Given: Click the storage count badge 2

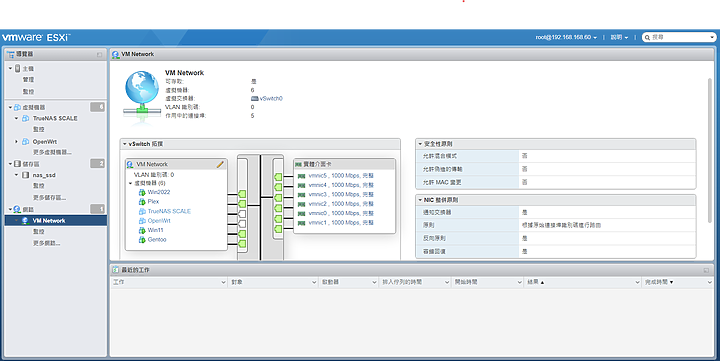Looking at the screenshot, I should point(97,164).
